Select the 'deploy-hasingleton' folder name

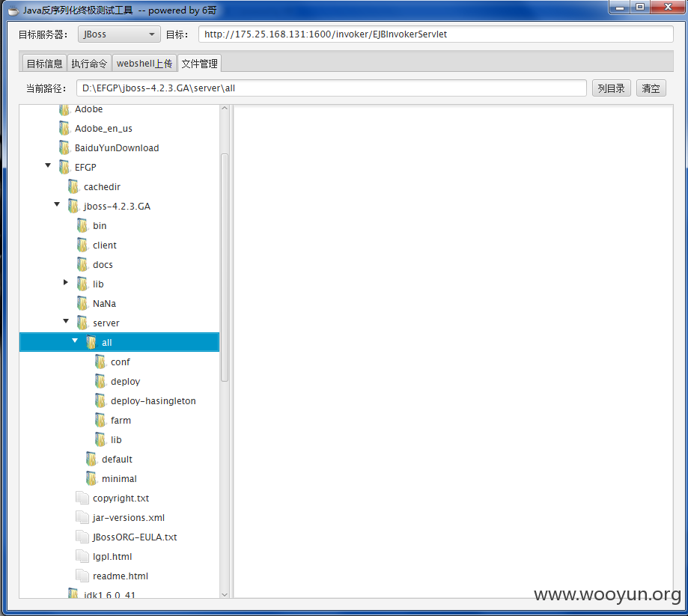[153, 400]
